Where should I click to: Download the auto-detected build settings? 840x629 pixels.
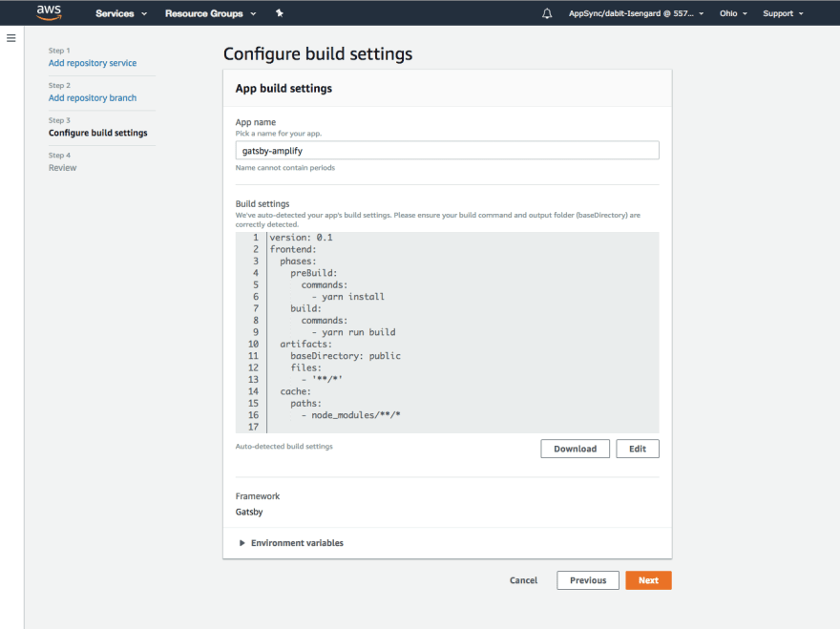click(575, 449)
